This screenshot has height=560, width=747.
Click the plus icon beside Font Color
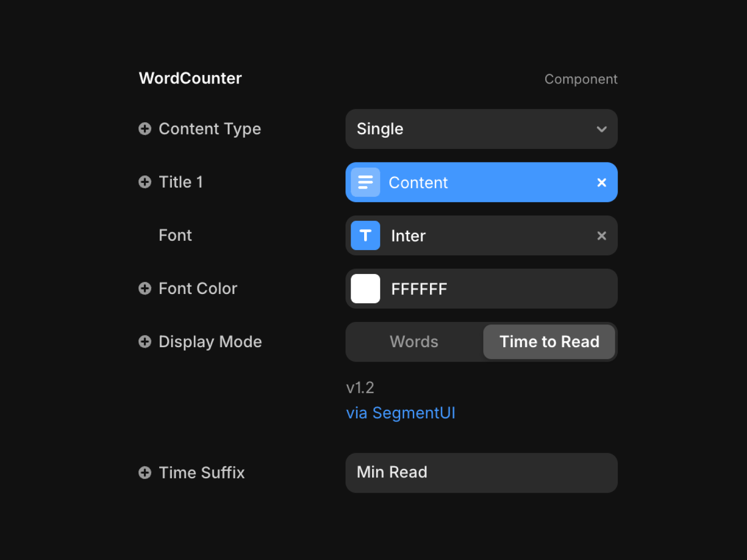click(145, 288)
